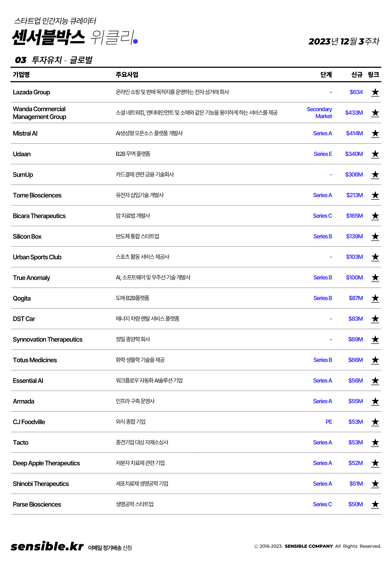Viewport: 392px width, 567px height.
Task: Click the Wanda Commercial Management Group name
Action: click(x=39, y=113)
